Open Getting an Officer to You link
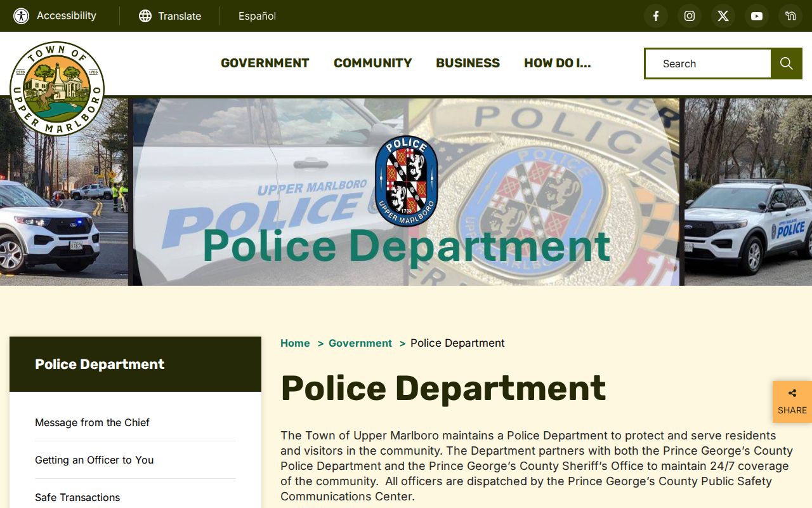The width and height of the screenshot is (812, 508). click(94, 460)
